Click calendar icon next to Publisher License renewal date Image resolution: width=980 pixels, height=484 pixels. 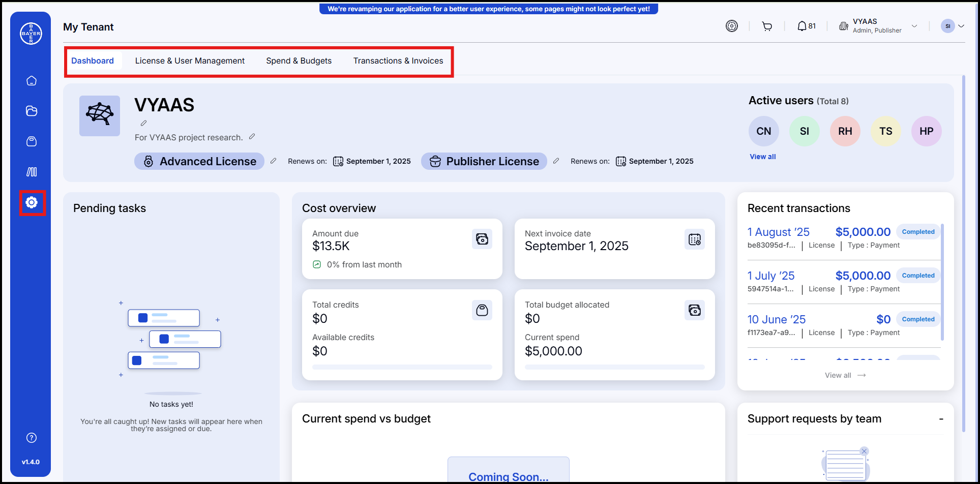pos(621,161)
